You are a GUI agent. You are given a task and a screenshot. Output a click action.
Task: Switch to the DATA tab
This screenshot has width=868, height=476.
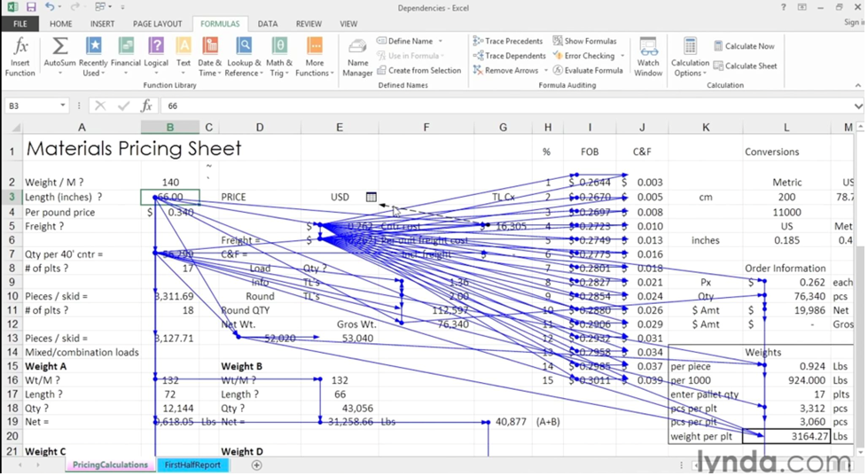(268, 24)
